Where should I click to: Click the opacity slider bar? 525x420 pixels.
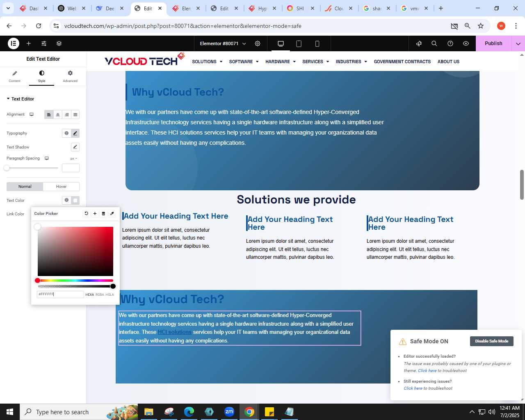pyautogui.click(x=75, y=286)
